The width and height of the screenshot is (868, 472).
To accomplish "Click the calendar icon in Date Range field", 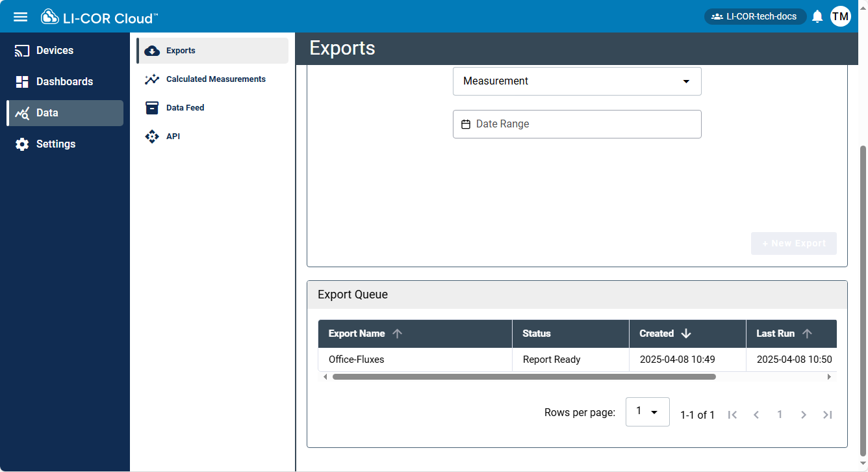I will point(466,124).
